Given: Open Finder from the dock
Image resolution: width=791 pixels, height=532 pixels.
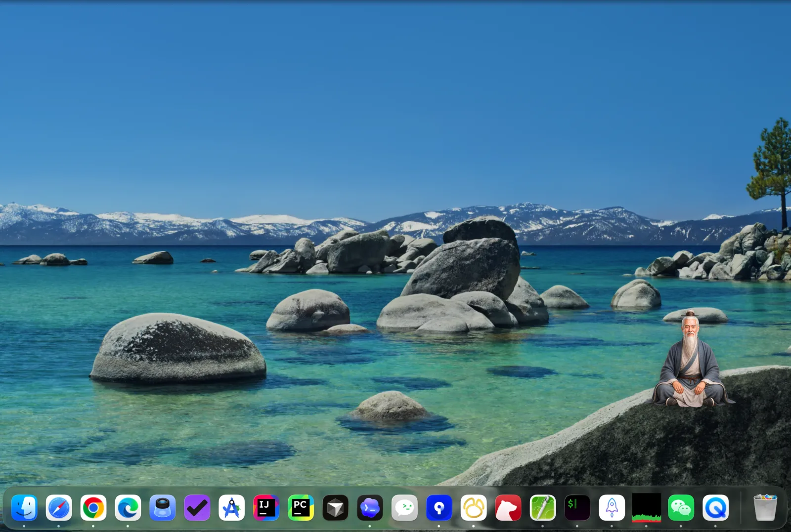Looking at the screenshot, I should (x=24, y=508).
